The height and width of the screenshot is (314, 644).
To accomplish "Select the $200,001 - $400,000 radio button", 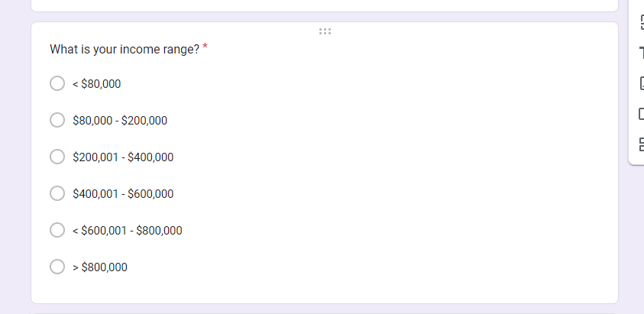I will pos(57,157).
